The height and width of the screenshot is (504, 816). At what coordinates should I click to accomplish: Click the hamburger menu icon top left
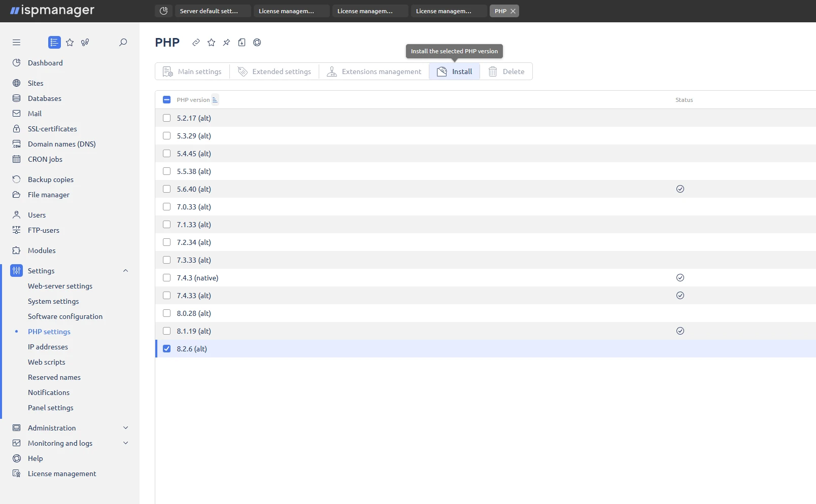point(16,42)
